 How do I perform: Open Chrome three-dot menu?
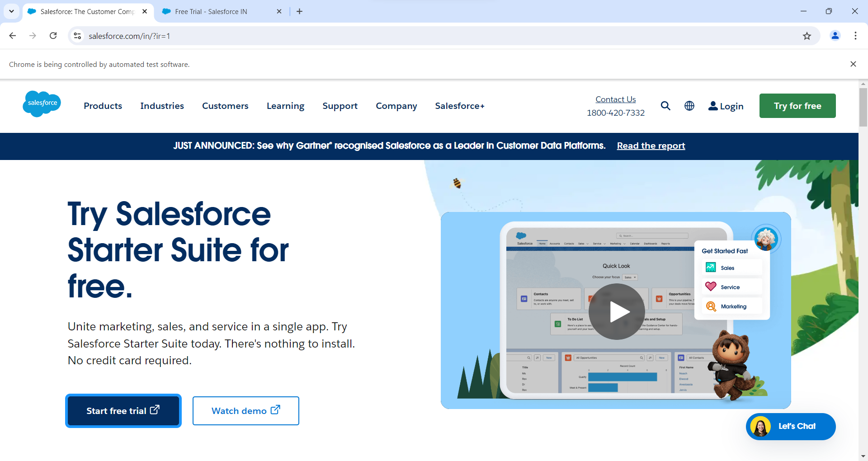[855, 36]
